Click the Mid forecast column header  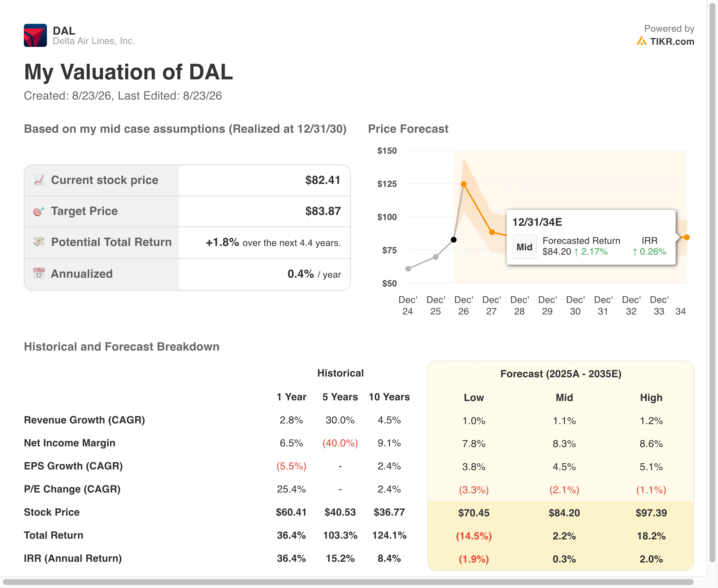[x=564, y=398]
